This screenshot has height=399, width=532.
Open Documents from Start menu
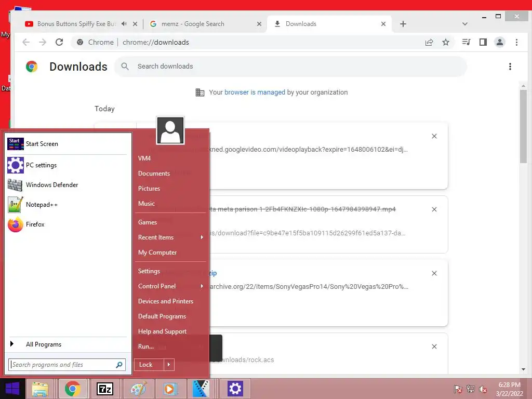pos(154,174)
